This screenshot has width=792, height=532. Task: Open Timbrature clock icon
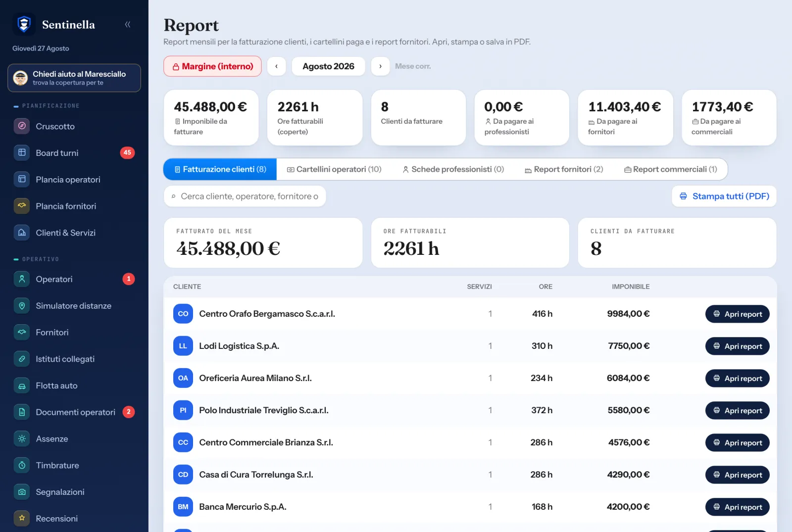tap(22, 465)
